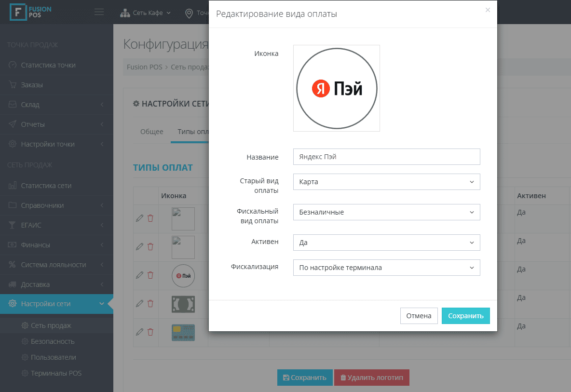Click the Отчеты paper plane icon
Image resolution: width=571 pixels, height=392 pixels.
(13, 124)
